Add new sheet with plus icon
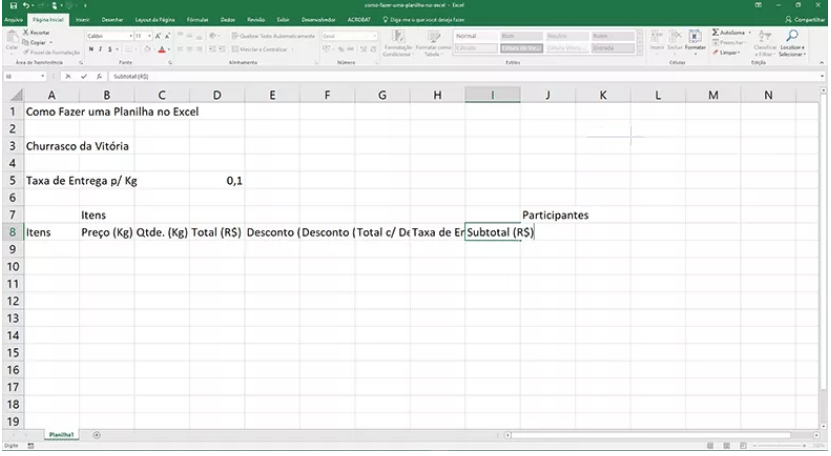Viewport: 831px width, 456px height. point(96,435)
